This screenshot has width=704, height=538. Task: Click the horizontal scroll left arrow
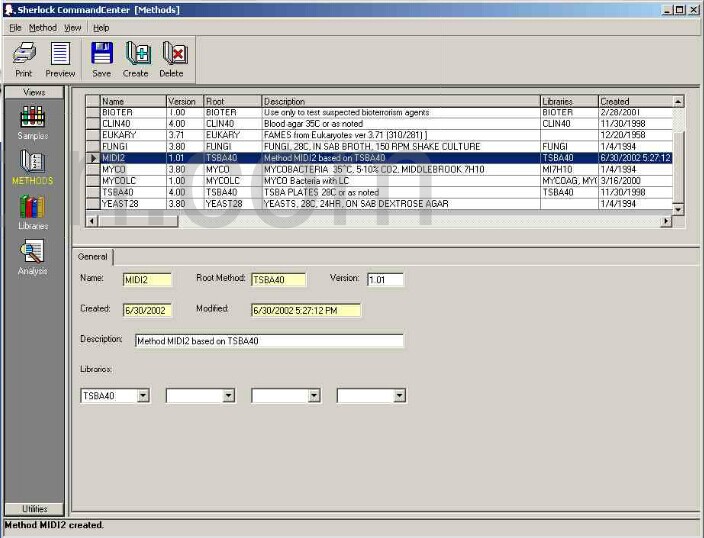coord(92,221)
